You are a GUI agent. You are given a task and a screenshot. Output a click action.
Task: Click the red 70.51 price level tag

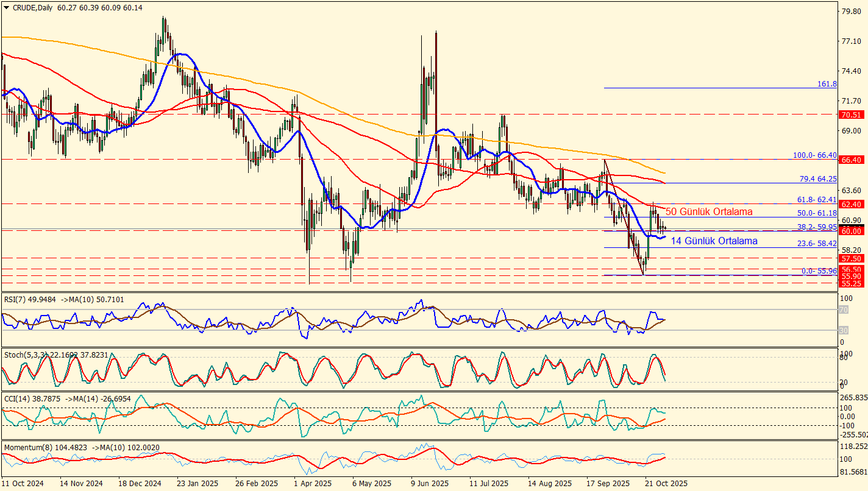coord(850,115)
